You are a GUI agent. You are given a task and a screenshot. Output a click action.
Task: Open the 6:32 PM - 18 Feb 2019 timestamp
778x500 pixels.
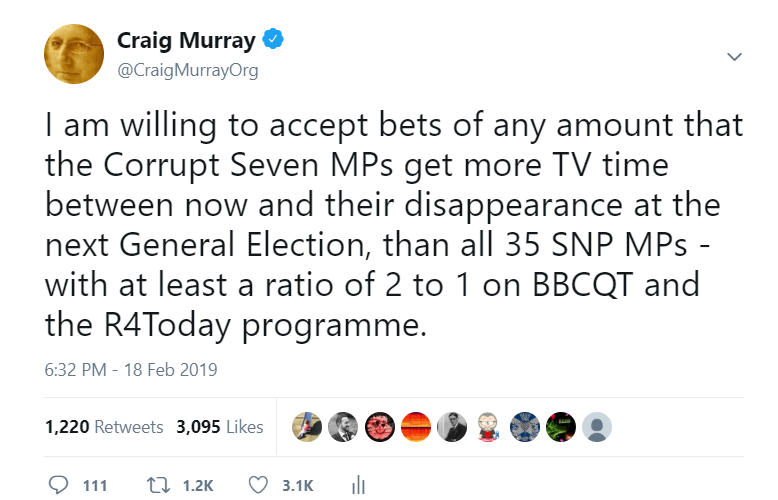point(131,368)
